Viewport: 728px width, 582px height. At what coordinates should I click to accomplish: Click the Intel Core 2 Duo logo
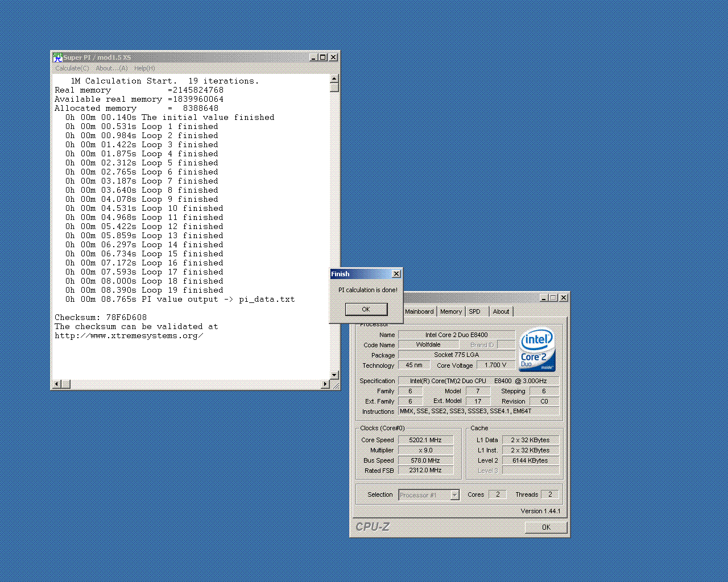click(537, 349)
